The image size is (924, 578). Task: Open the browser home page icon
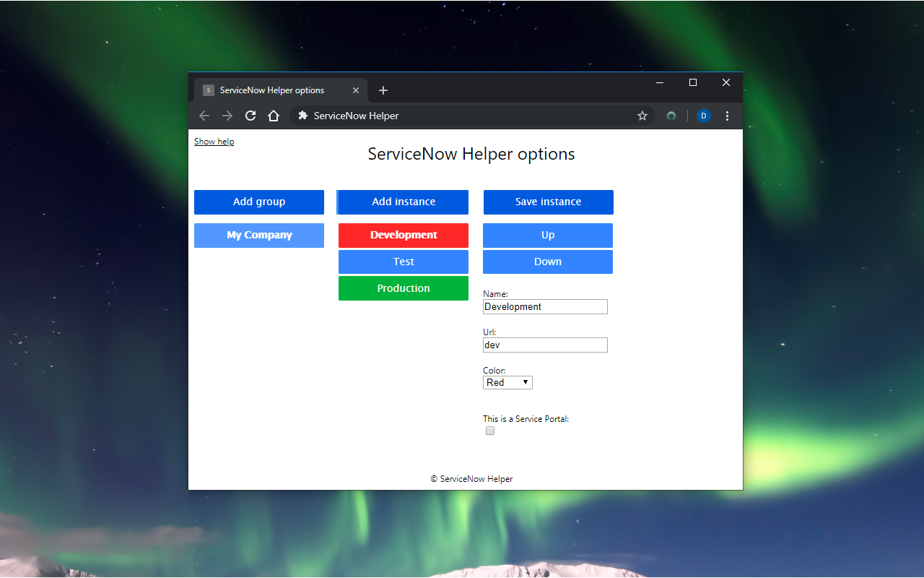click(274, 116)
